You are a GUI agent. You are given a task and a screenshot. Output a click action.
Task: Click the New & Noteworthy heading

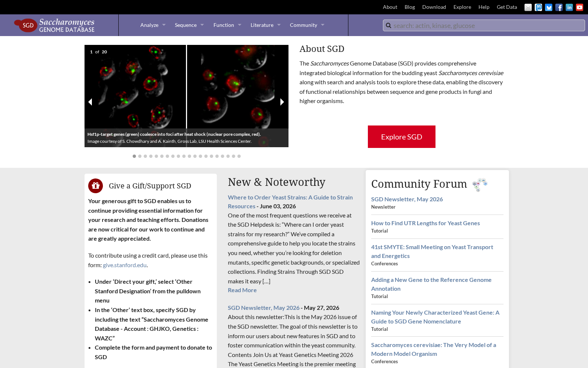[276, 182]
